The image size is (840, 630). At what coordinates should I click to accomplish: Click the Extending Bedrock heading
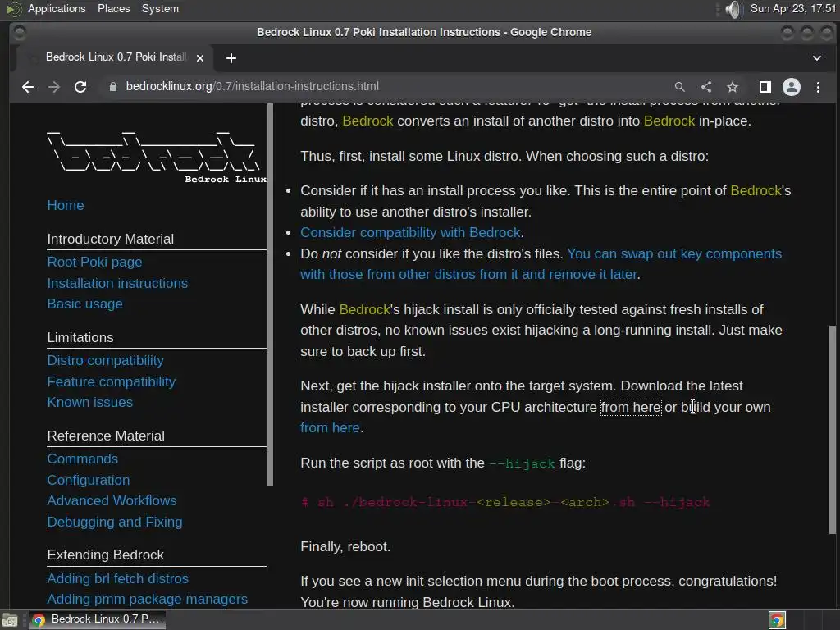[x=106, y=555]
